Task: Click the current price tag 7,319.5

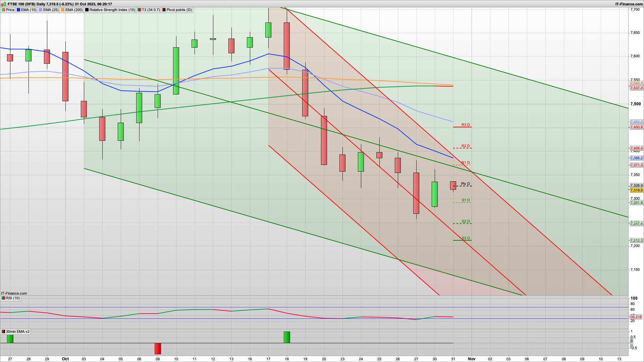Action: coord(636,190)
